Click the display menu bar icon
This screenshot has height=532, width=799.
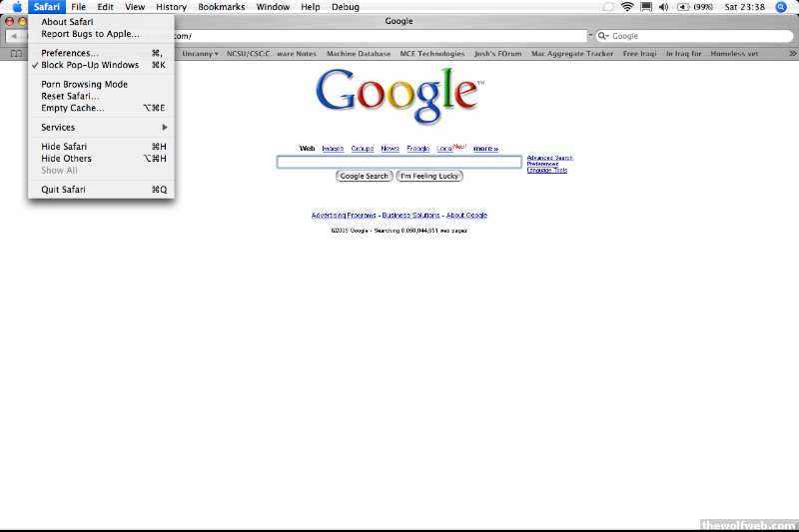tap(646, 7)
